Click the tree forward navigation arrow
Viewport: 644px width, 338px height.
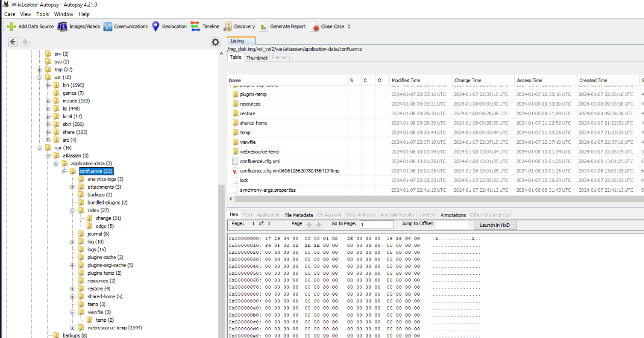pos(24,42)
